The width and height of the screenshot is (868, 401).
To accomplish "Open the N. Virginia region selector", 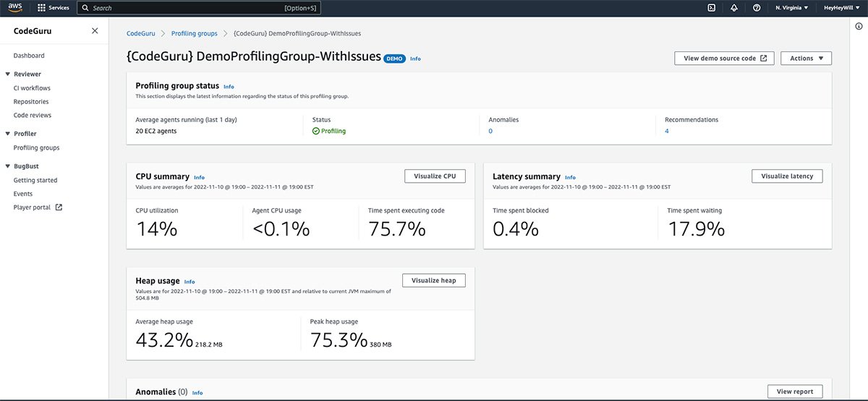I will coord(791,8).
